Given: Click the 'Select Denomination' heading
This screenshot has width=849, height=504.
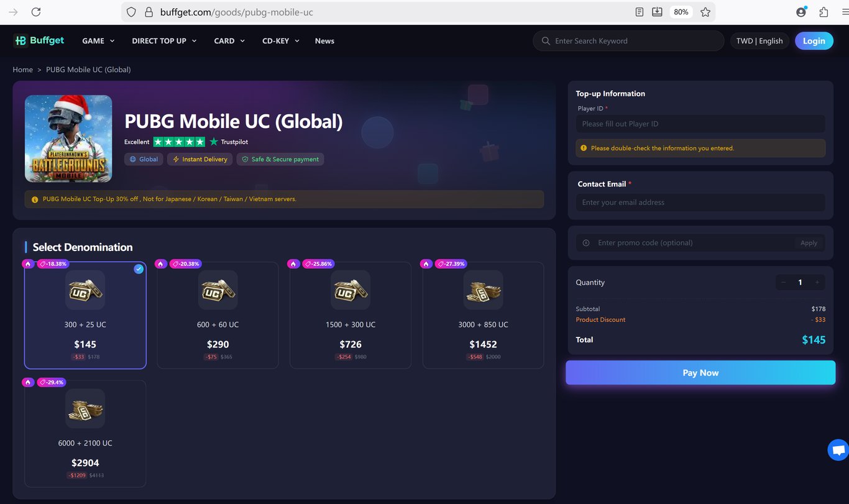Looking at the screenshot, I should [x=83, y=247].
